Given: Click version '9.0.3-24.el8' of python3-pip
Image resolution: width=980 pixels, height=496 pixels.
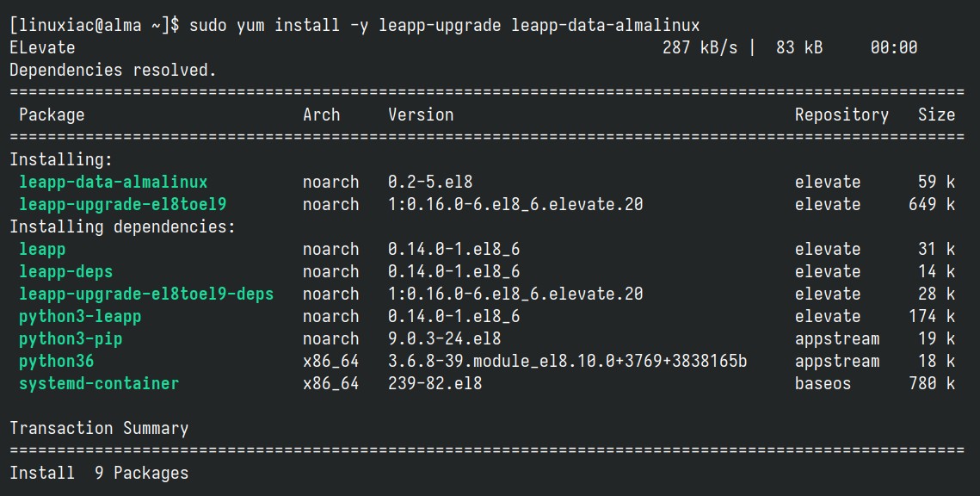Looking at the screenshot, I should [x=444, y=339].
